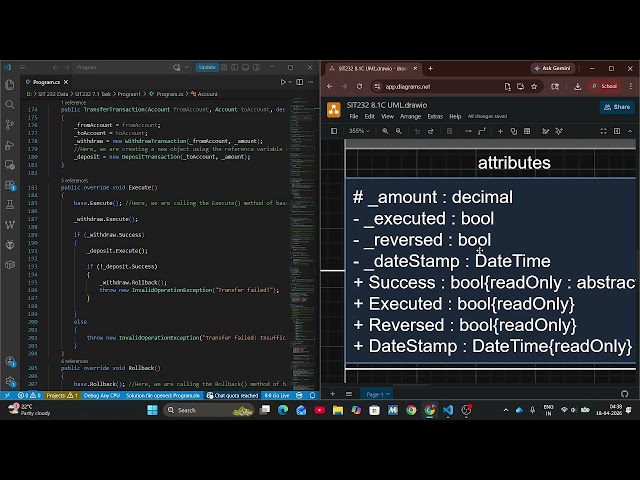Open Chrome three-dot menu
Image resolution: width=640 pixels, height=480 pixels.
[631, 87]
